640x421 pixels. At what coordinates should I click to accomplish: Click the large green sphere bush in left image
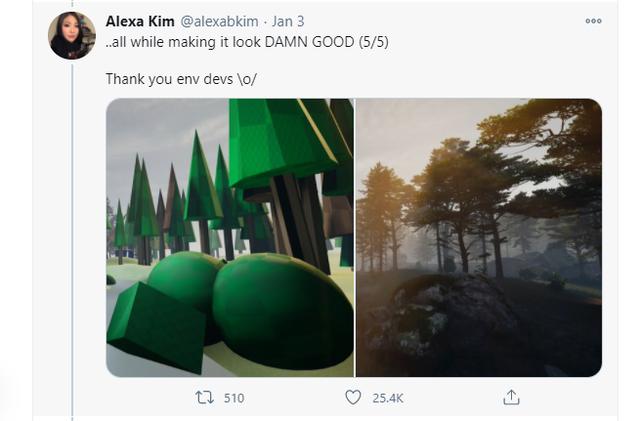coord(282,311)
